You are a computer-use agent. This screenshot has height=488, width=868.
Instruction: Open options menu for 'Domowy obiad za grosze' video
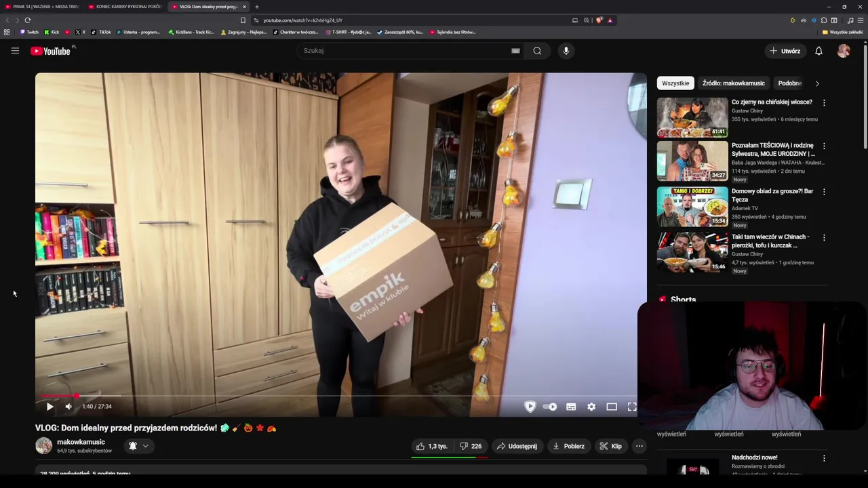coord(824,192)
